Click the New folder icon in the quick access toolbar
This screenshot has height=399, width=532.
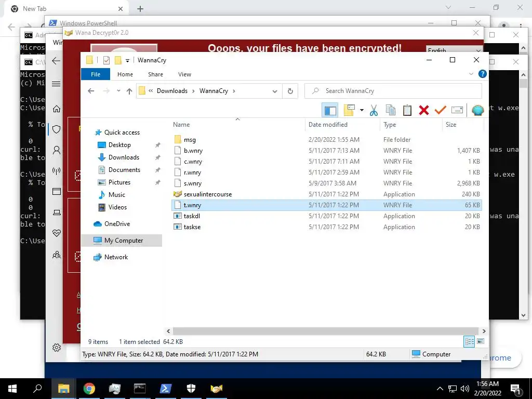(x=118, y=60)
